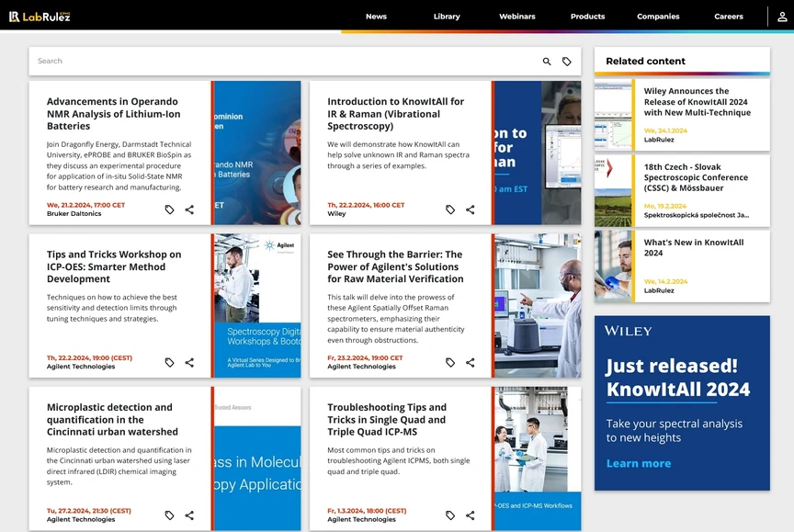This screenshot has width=794, height=532.
Task: Click the KnowItAll IR & Raman webinar thumbnail
Action: pyautogui.click(x=538, y=153)
